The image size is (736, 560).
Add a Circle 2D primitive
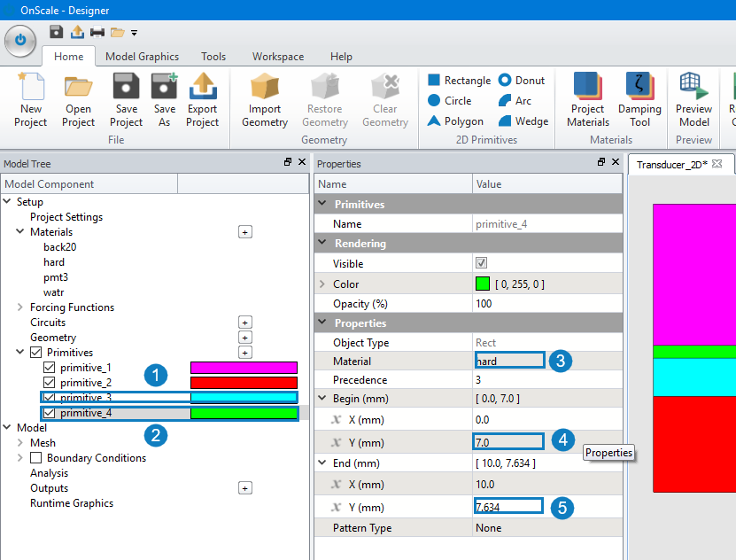click(x=449, y=100)
